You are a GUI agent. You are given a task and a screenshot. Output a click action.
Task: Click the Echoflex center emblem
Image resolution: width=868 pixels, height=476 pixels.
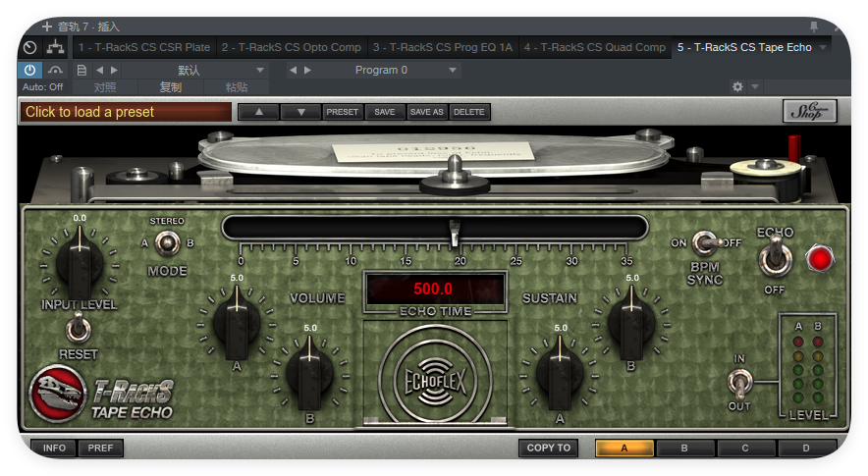pos(435,381)
